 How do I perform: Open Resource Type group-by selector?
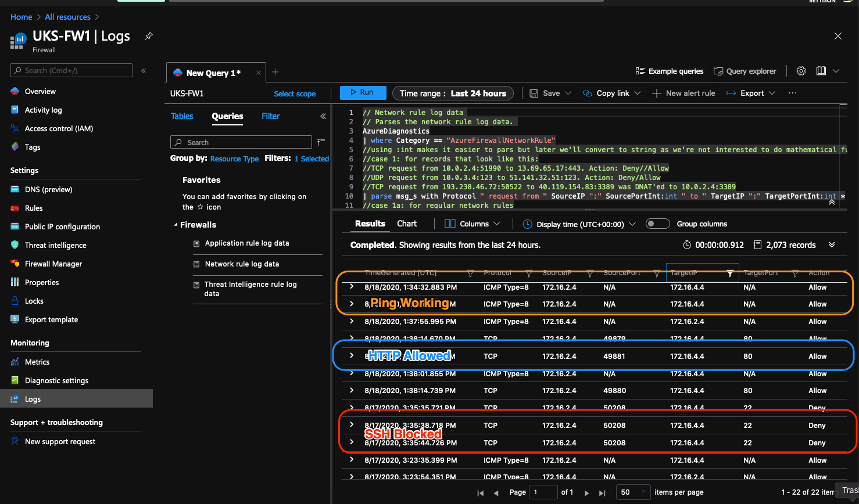click(x=234, y=159)
